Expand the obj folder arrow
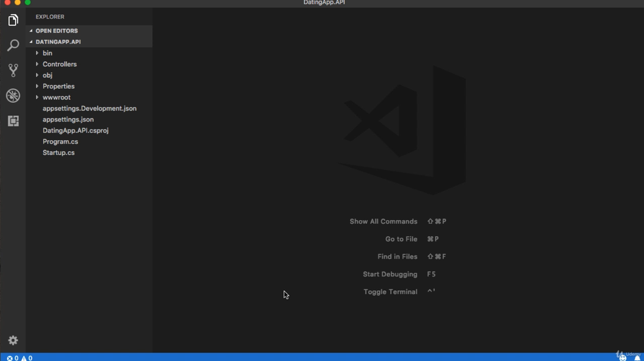644x361 pixels. [37, 75]
